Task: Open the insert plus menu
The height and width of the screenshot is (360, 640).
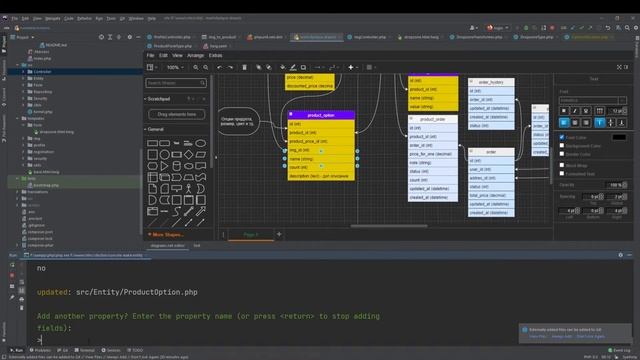Action: 353,67
